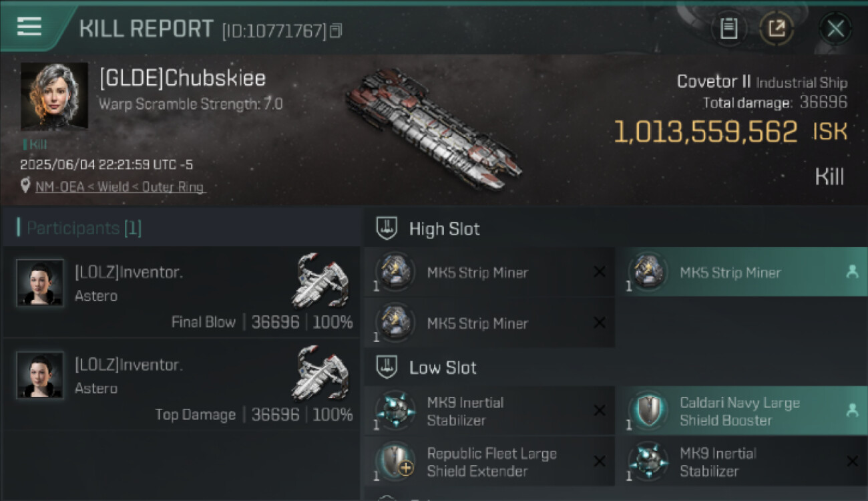The width and height of the screenshot is (868, 501).
Task: Copy the kill report ID
Action: click(336, 31)
